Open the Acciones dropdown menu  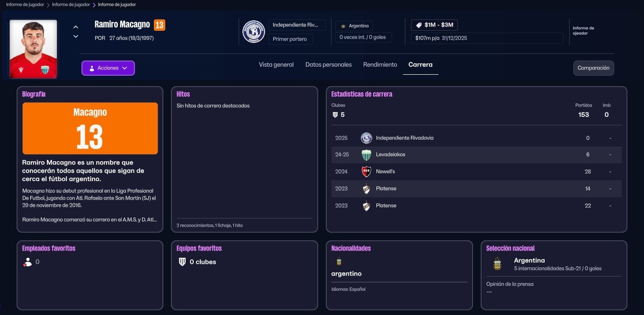108,68
